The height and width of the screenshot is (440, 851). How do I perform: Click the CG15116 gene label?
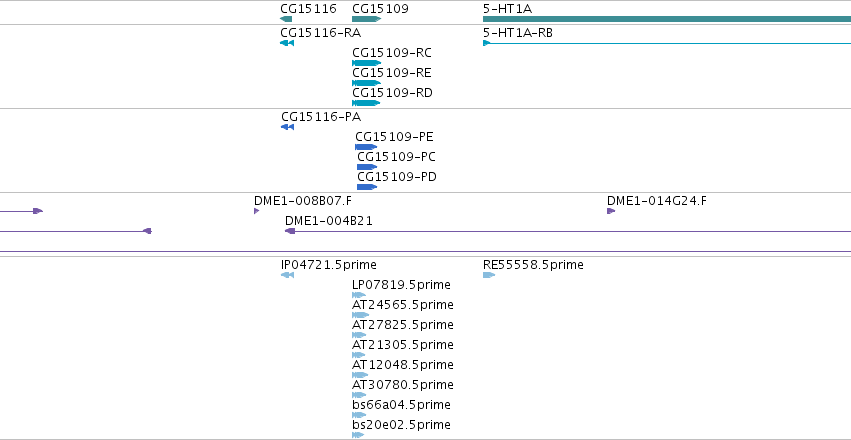[308, 9]
